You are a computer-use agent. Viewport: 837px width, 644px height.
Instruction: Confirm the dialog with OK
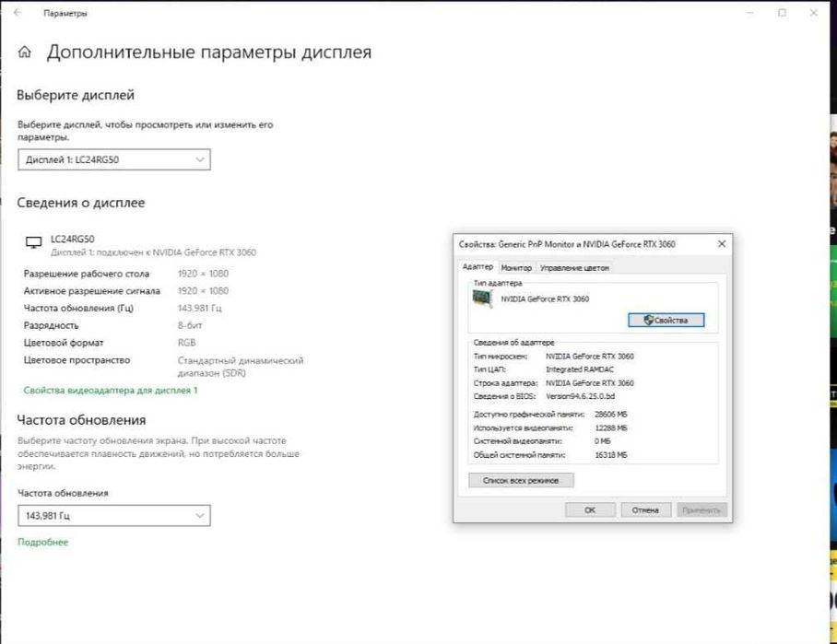590,510
